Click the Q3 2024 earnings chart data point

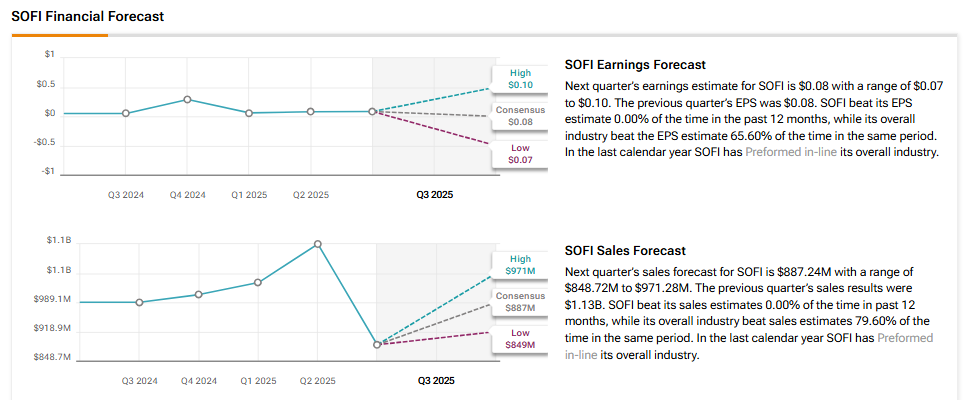tap(125, 113)
